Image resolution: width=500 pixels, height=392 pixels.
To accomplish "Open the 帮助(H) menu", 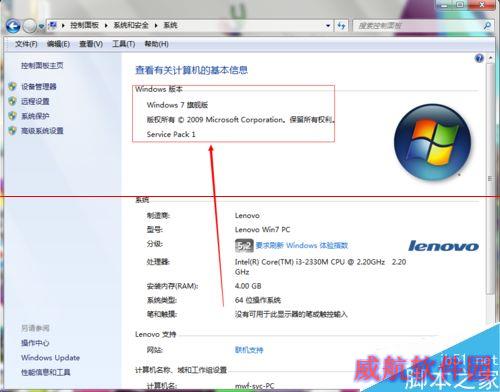I will tap(156, 44).
